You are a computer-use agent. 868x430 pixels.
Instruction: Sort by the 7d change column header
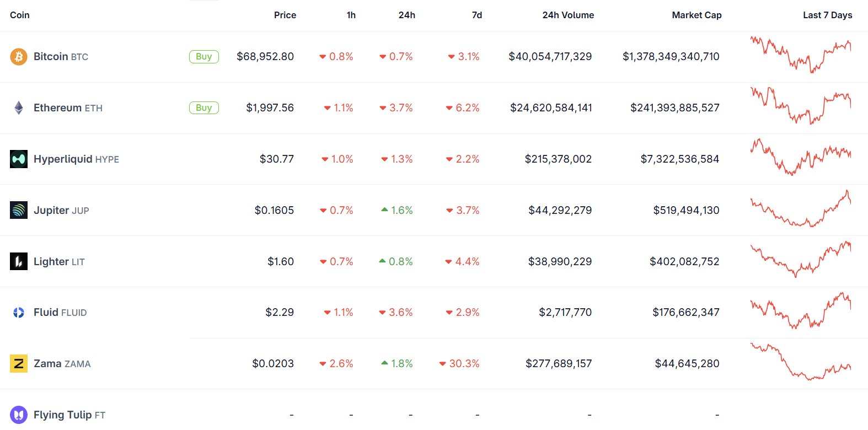pos(476,15)
